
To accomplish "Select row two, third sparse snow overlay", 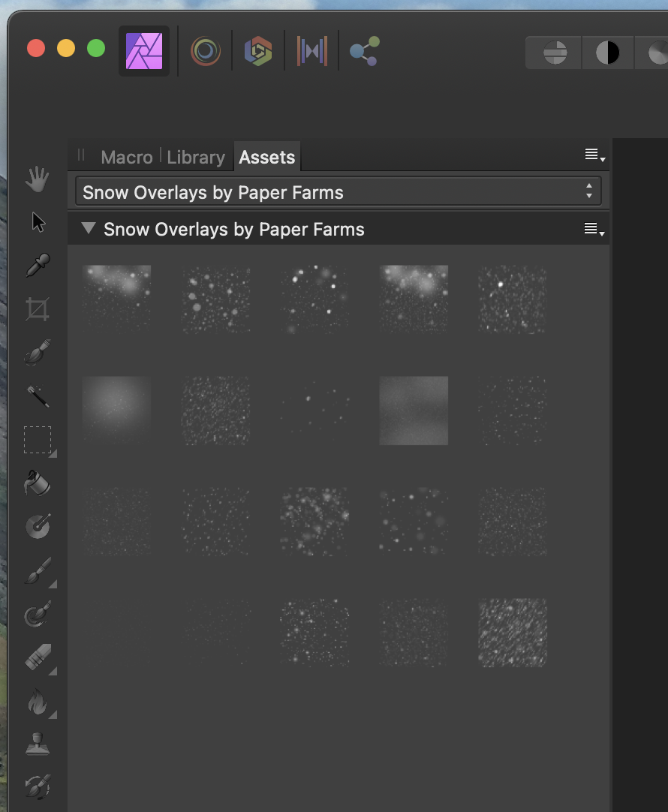I will tap(314, 411).
